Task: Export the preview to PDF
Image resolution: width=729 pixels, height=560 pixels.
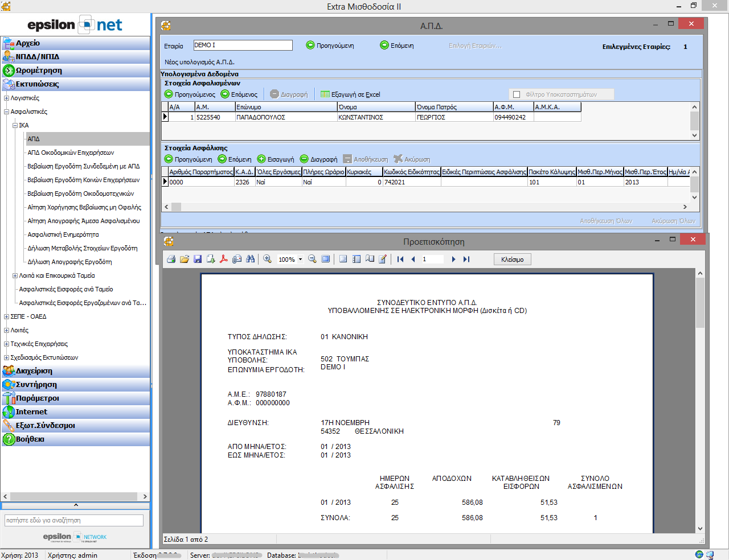Action: coord(224,260)
